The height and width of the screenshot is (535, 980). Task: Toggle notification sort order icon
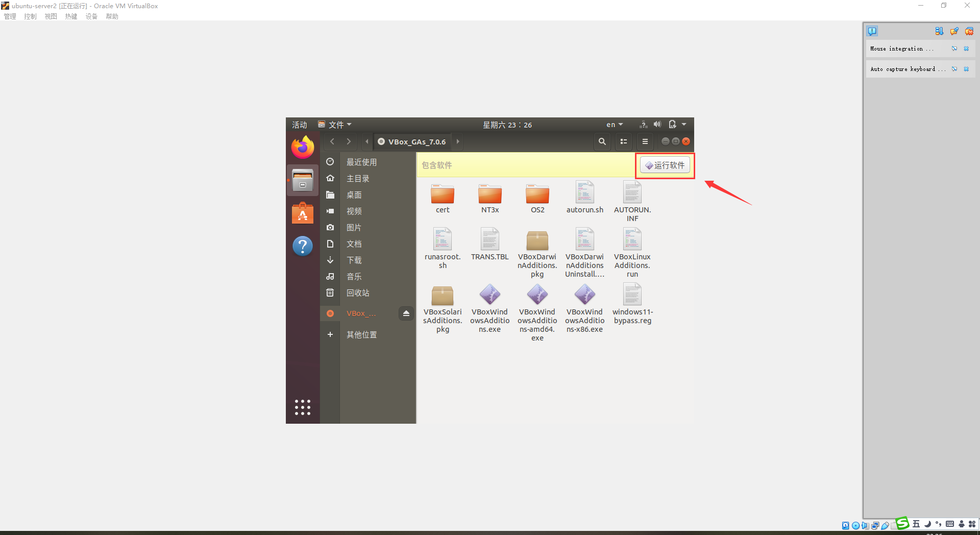pos(939,31)
